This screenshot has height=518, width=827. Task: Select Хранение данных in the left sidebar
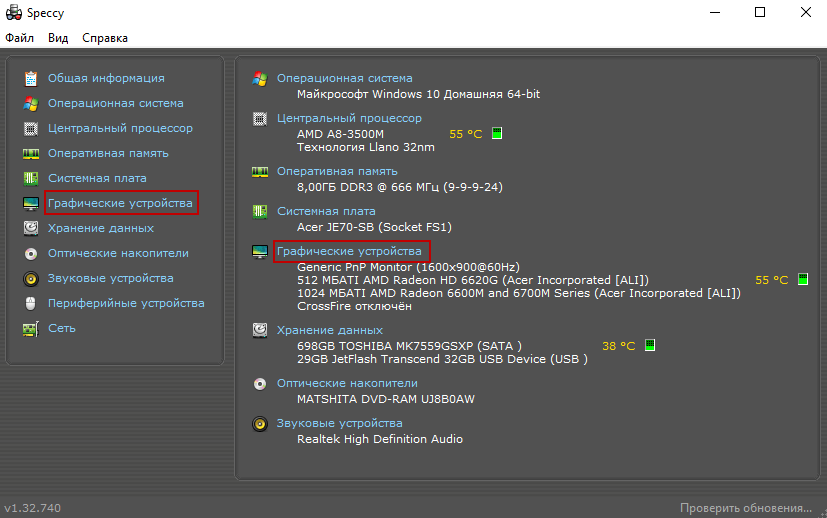(x=101, y=228)
